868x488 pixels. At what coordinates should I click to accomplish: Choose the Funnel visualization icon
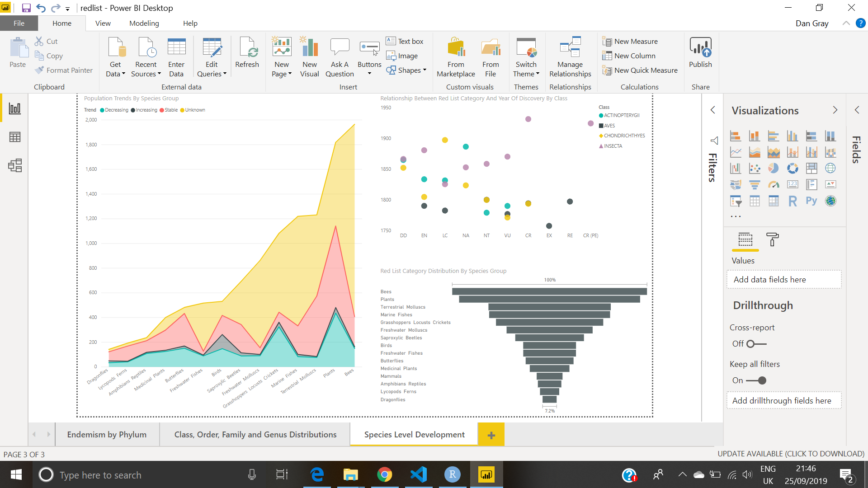(755, 185)
